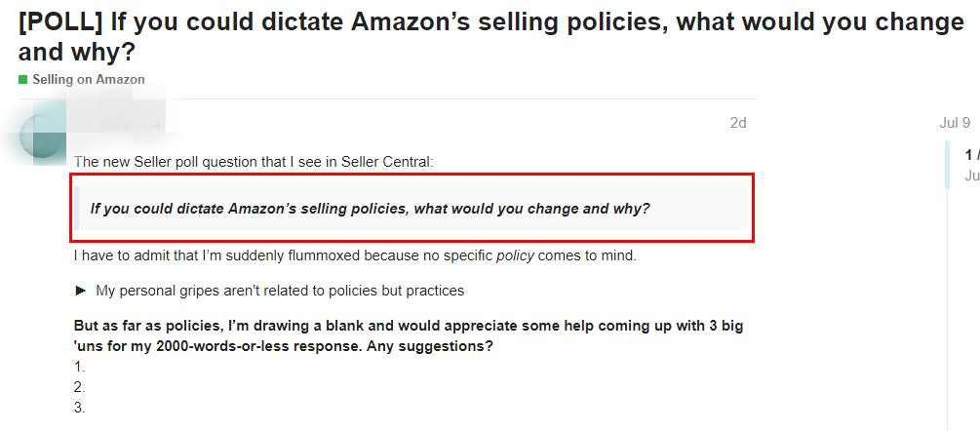The image size is (980, 431).
Task: Click the bold "But as far as policies" paragraph
Action: click(408, 335)
